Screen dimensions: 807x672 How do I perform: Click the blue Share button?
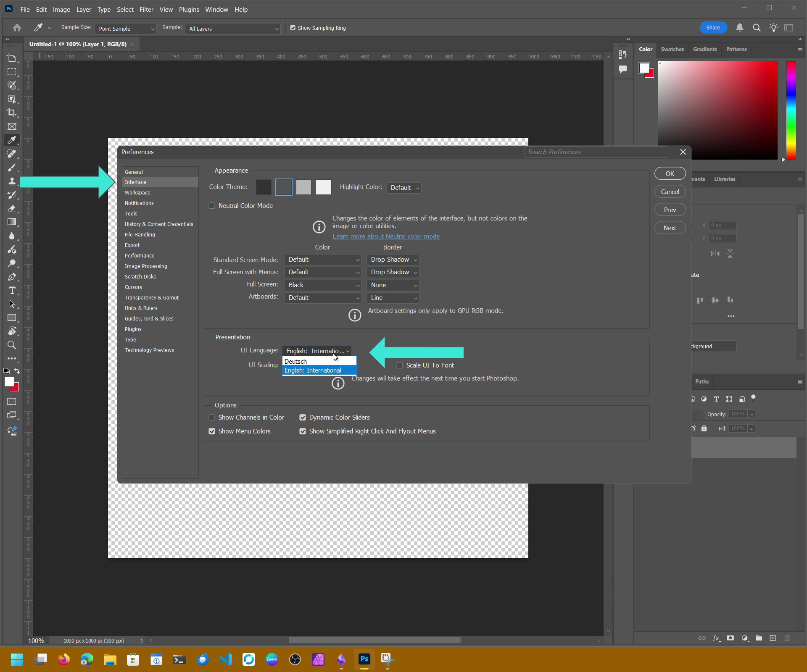coord(713,28)
